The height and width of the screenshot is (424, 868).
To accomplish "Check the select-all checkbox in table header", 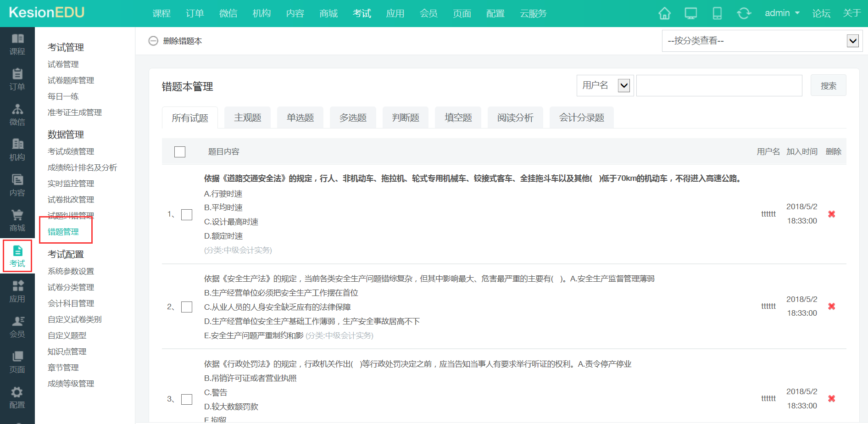I will pyautogui.click(x=180, y=151).
